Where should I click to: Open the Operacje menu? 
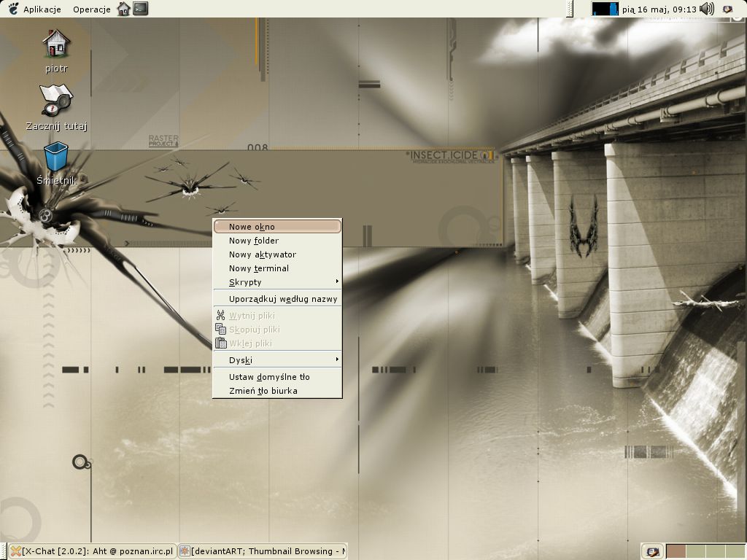pyautogui.click(x=91, y=9)
